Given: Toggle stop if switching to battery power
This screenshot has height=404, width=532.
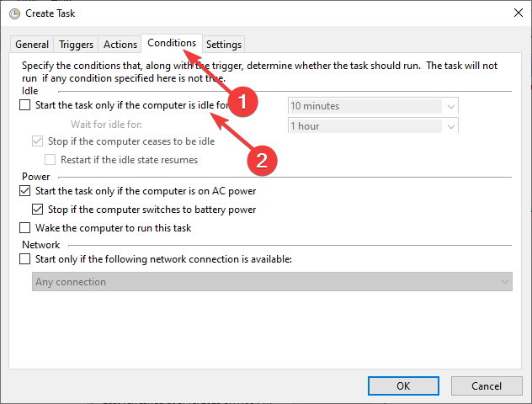Looking at the screenshot, I should [x=37, y=210].
